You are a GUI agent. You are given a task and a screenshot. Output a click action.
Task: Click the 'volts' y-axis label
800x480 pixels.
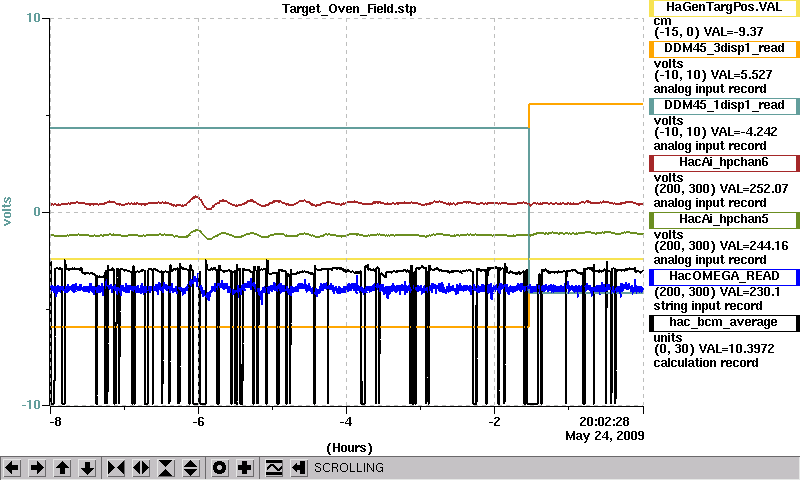(7, 211)
